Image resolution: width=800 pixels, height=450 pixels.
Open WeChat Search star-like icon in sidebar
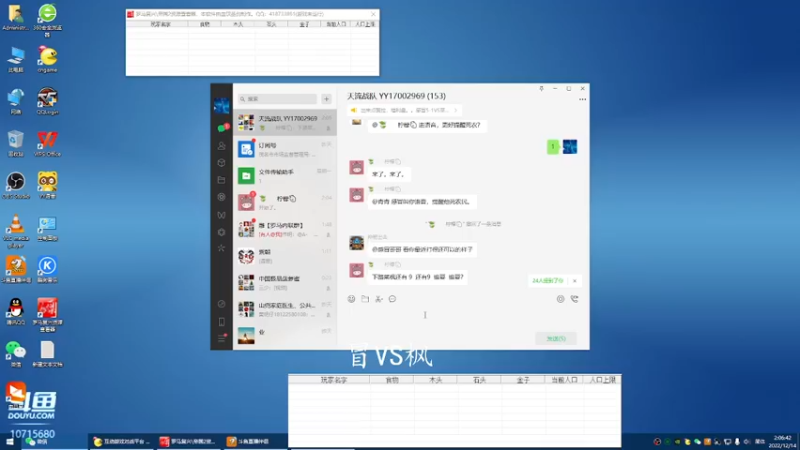coord(221,248)
